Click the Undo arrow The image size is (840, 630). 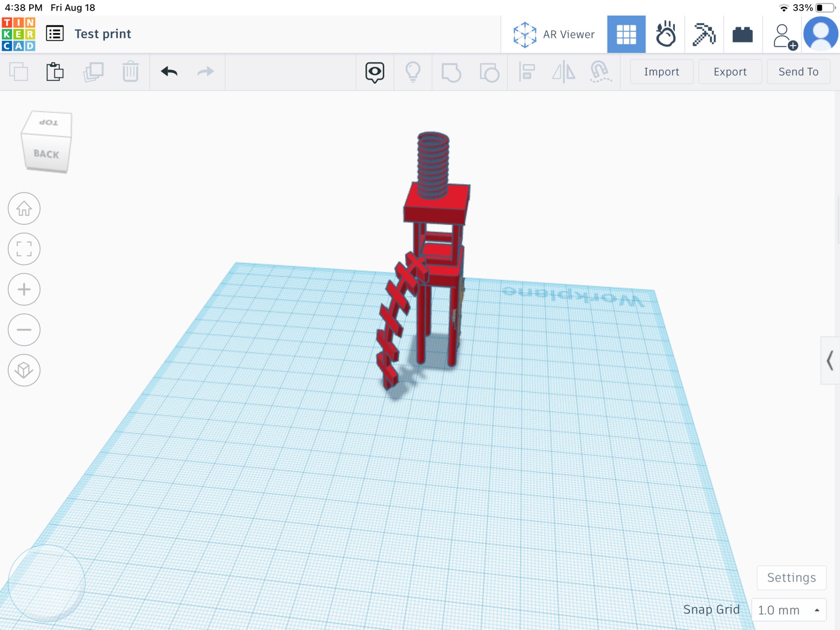click(170, 71)
